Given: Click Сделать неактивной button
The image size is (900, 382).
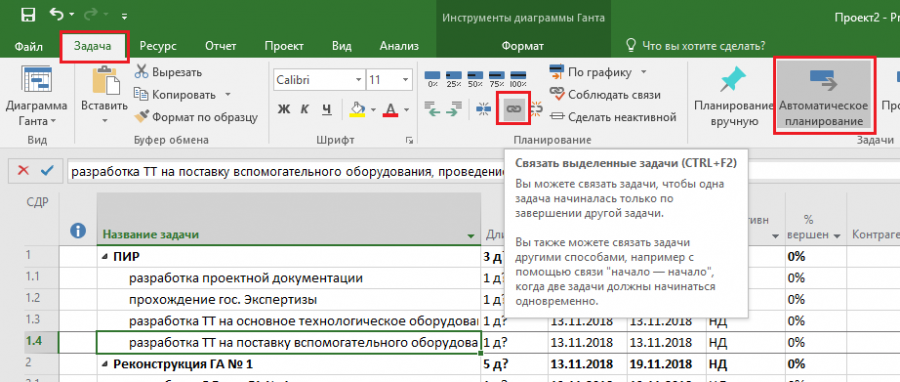Looking at the screenshot, I should click(x=613, y=117).
